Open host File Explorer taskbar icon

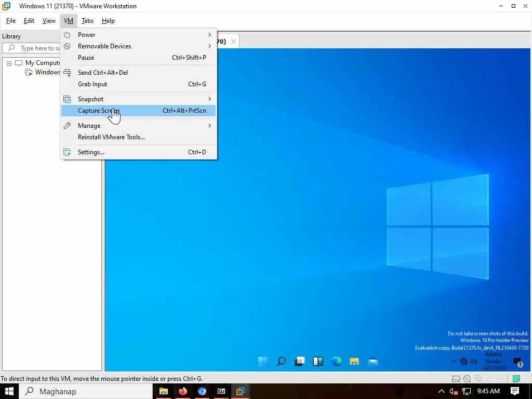pyautogui.click(x=164, y=392)
